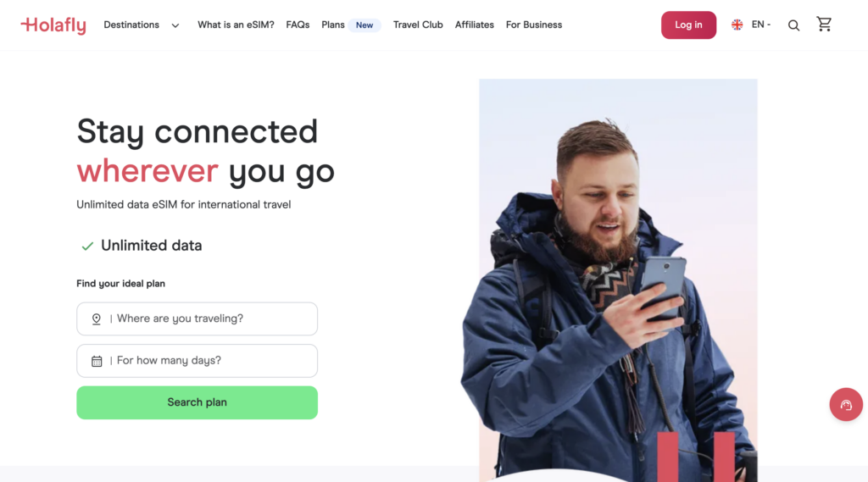Open the EN language selector
Screen dimensions: 868x482
tap(760, 25)
